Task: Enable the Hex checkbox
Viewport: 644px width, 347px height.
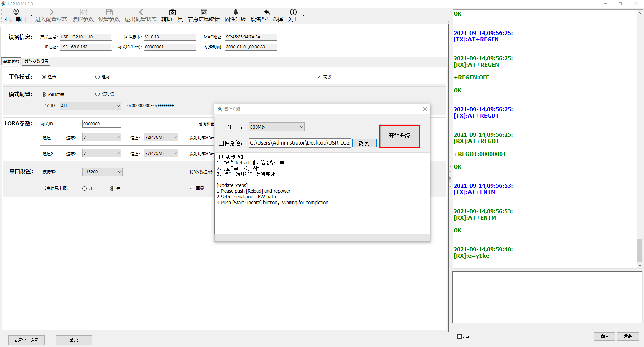Action: click(x=459, y=336)
